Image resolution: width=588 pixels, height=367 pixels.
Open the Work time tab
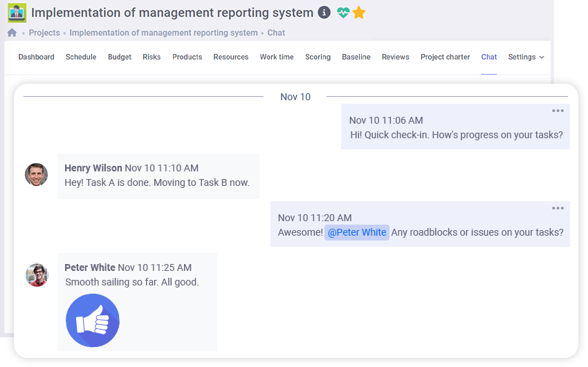(x=277, y=57)
